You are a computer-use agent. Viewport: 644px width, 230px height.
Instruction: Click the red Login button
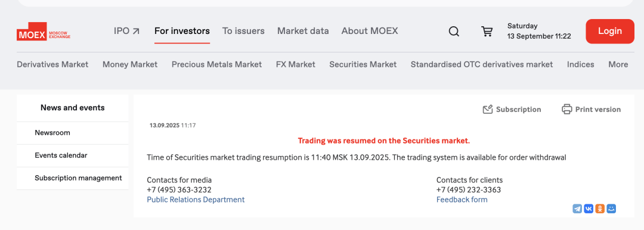click(609, 31)
